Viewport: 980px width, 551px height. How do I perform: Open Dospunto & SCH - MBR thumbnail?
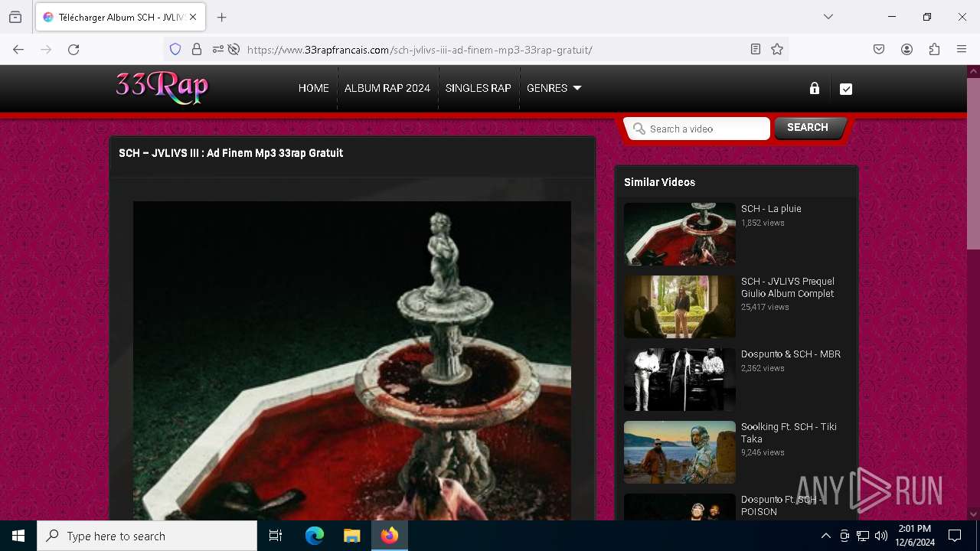[680, 380]
